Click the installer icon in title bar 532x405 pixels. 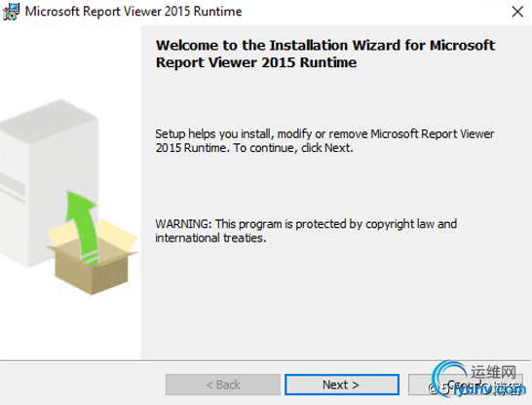tap(11, 12)
